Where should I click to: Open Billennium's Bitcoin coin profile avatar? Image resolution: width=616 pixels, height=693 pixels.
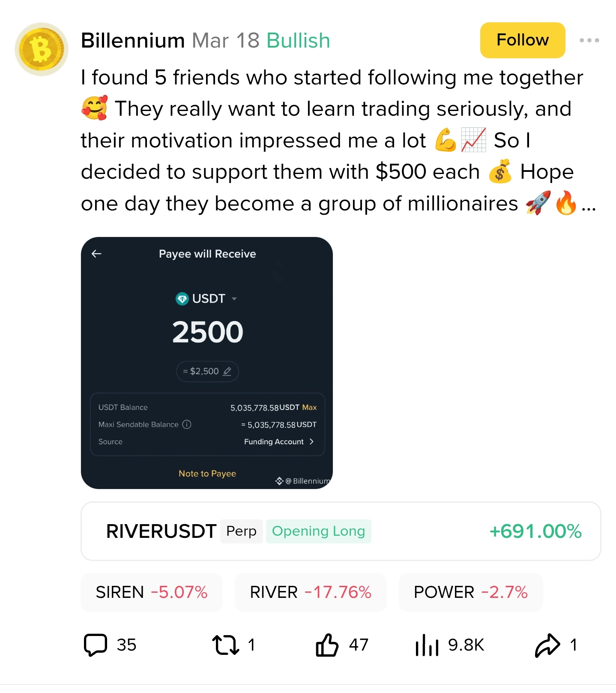click(x=42, y=49)
